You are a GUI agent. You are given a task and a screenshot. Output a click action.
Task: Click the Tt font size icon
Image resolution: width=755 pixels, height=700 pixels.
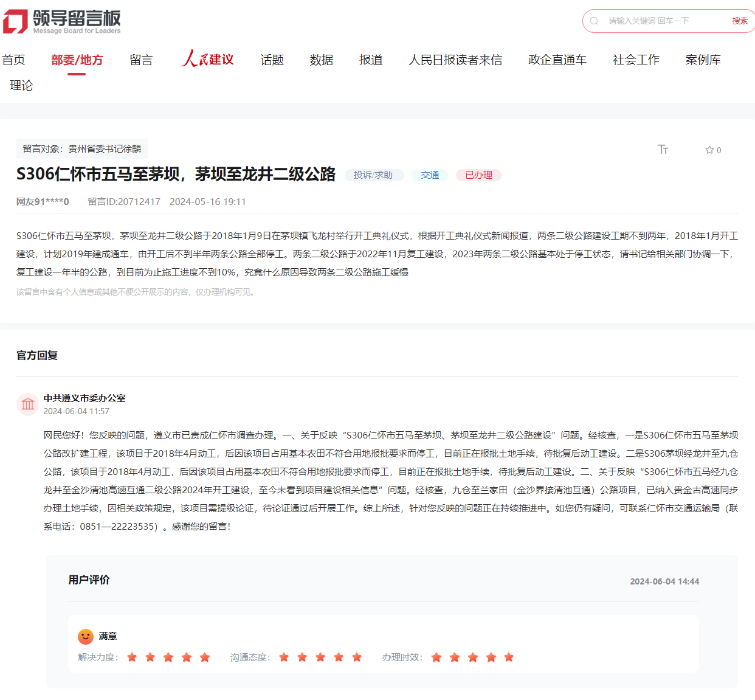pos(663,150)
